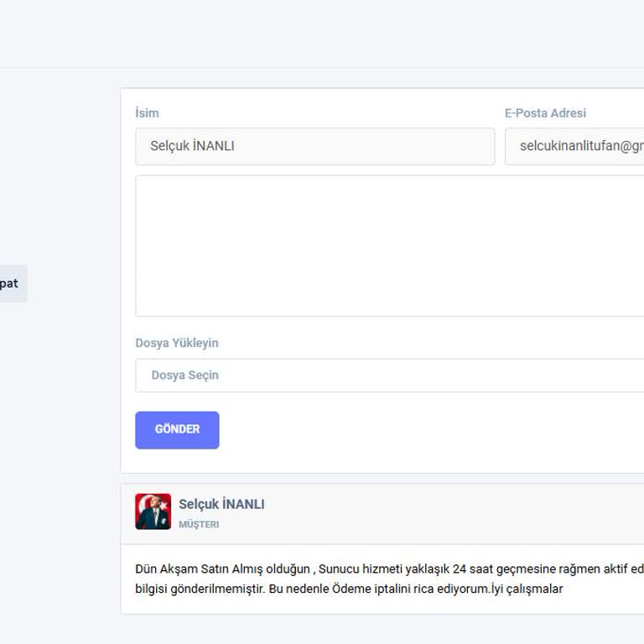
Task: Click the E-Posta Adresi input field
Action: coord(574,146)
